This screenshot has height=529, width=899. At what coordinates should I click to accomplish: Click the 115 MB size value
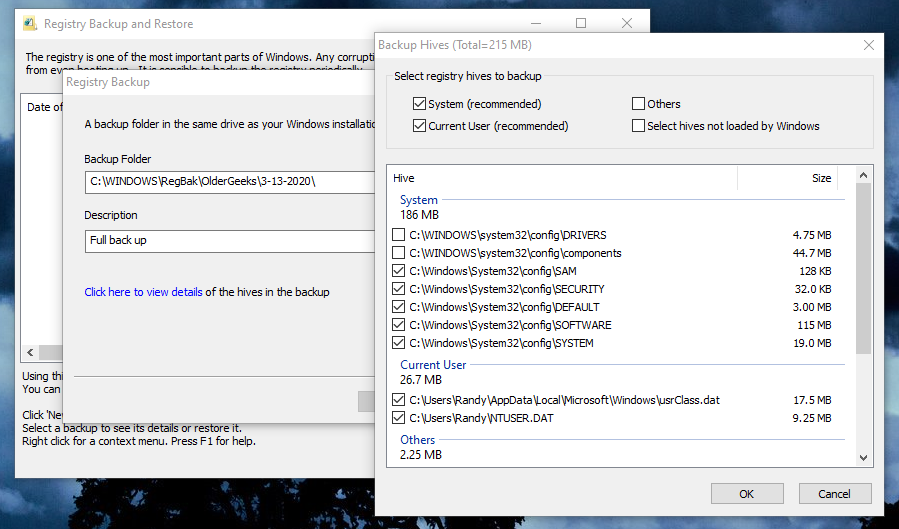click(x=814, y=325)
